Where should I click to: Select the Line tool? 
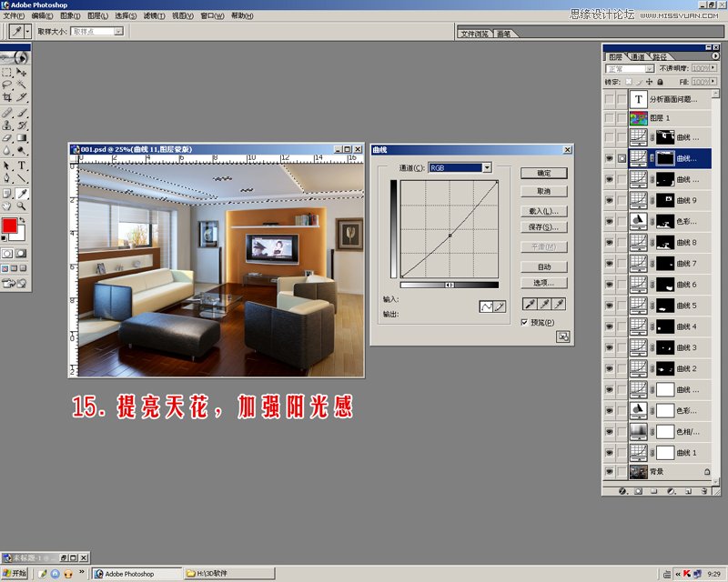coord(21,178)
